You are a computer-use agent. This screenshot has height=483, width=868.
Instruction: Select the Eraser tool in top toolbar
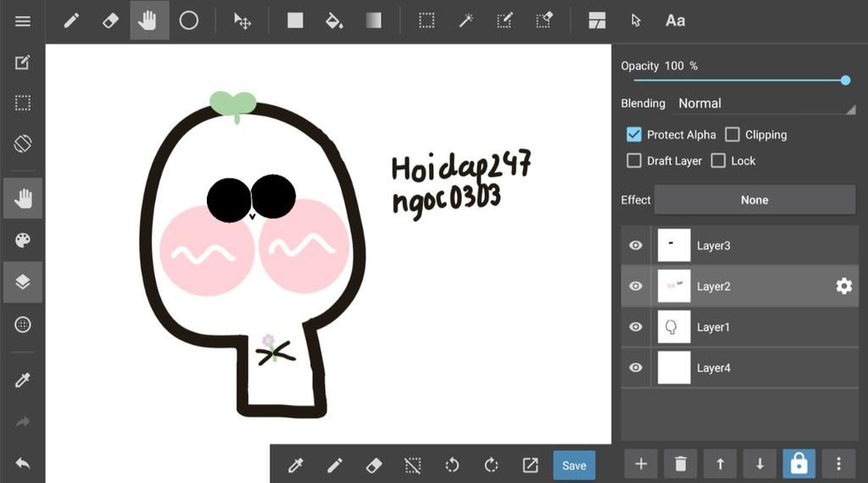(x=110, y=21)
